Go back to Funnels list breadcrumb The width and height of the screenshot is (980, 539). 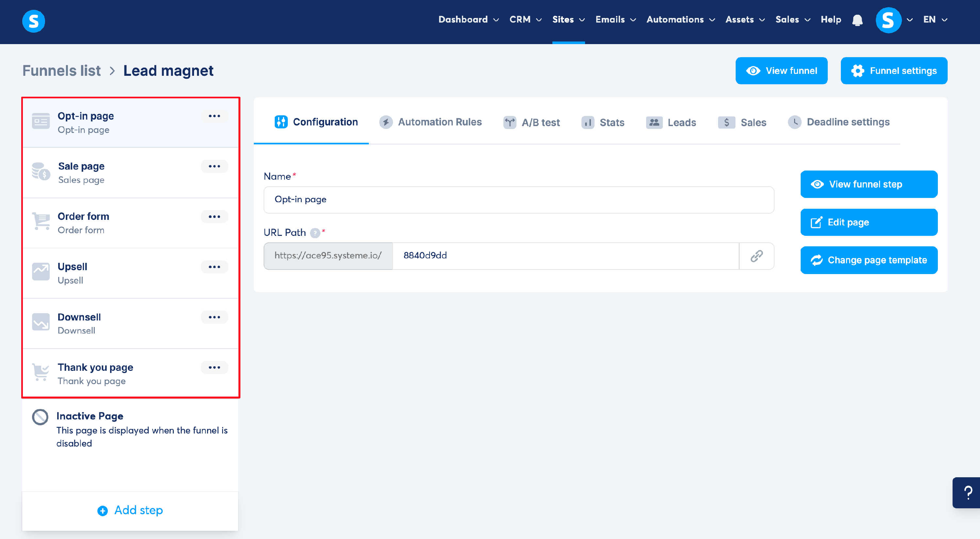pyautogui.click(x=61, y=70)
